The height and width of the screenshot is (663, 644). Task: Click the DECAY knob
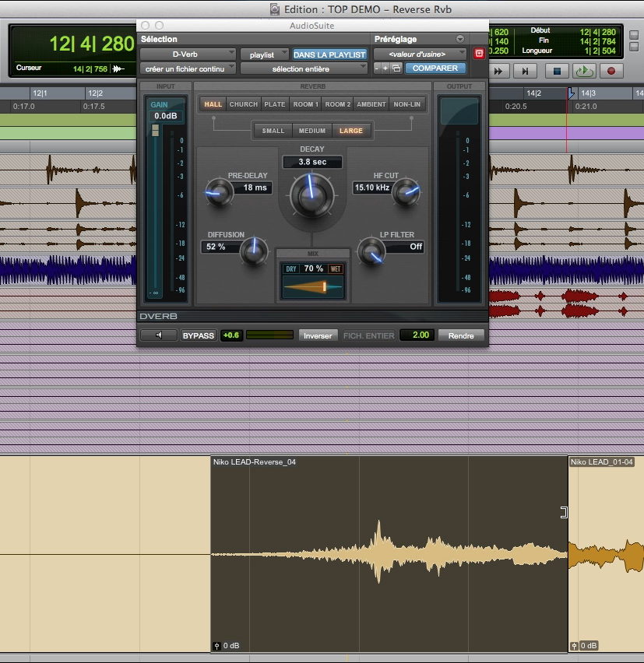(311, 195)
